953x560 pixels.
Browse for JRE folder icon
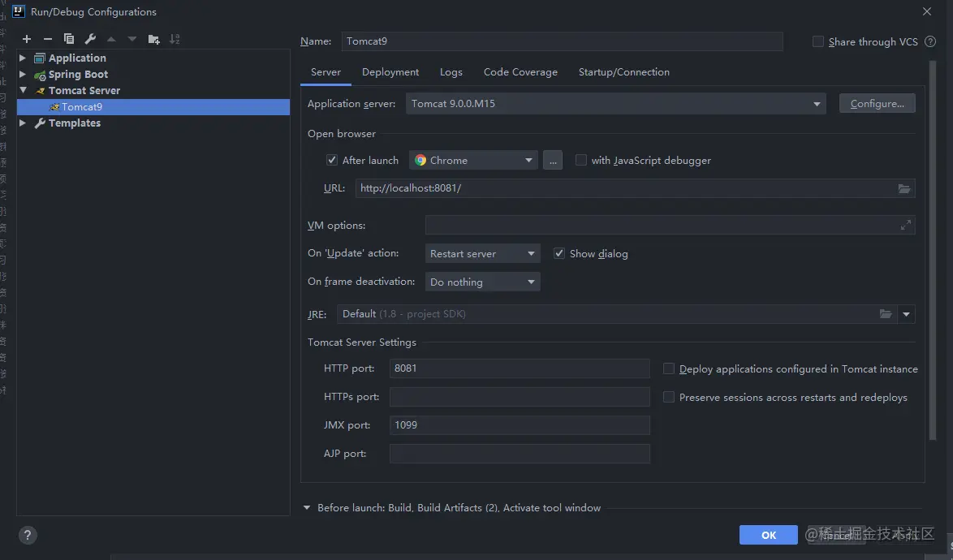point(886,314)
